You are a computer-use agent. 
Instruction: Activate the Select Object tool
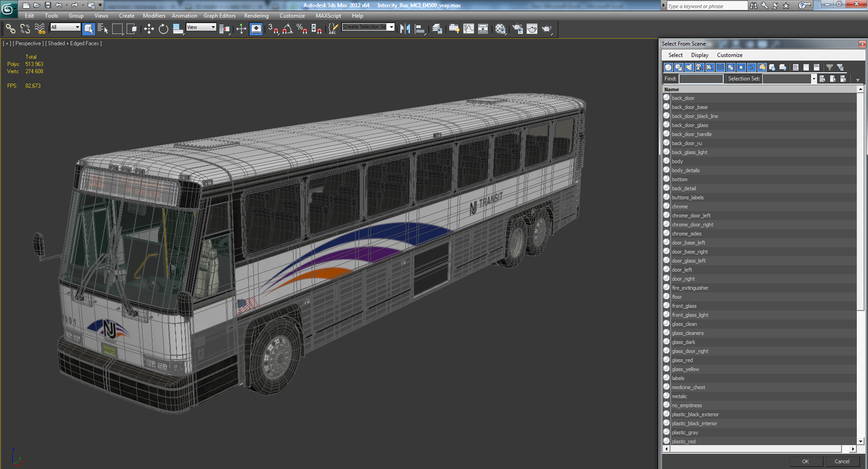pos(89,29)
